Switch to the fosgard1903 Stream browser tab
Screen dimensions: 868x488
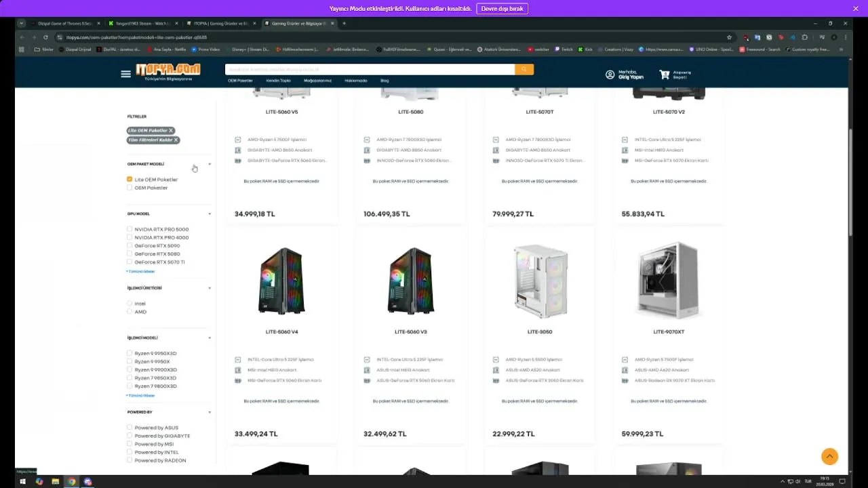pos(143,23)
